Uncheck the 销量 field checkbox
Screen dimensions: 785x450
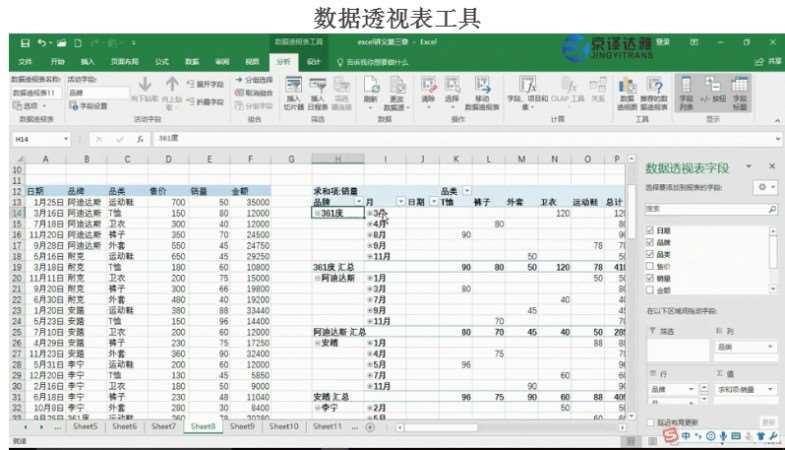(x=650, y=278)
